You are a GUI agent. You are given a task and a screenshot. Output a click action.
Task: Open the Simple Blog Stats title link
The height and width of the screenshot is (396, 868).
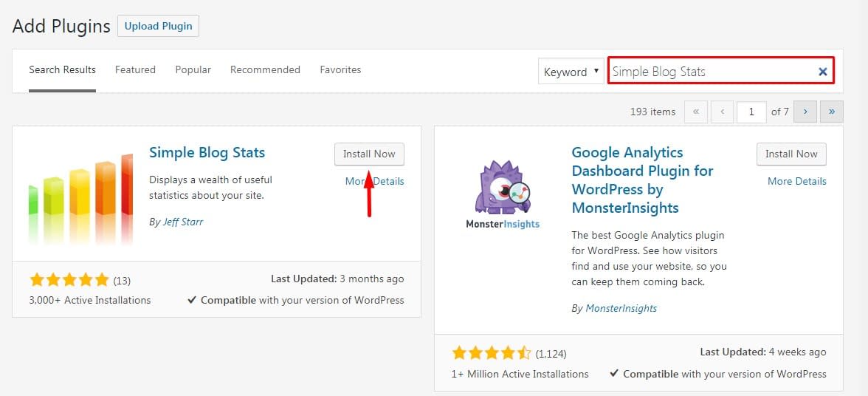click(207, 152)
